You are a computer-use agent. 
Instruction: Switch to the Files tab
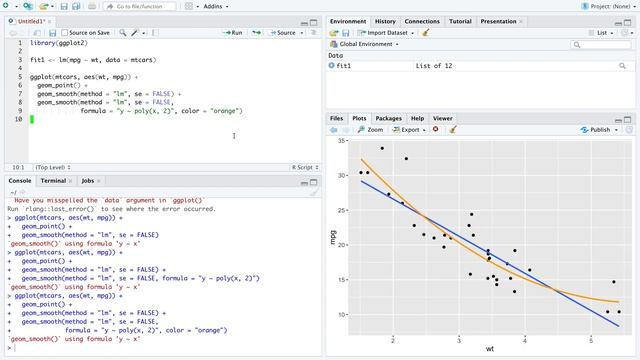336,118
